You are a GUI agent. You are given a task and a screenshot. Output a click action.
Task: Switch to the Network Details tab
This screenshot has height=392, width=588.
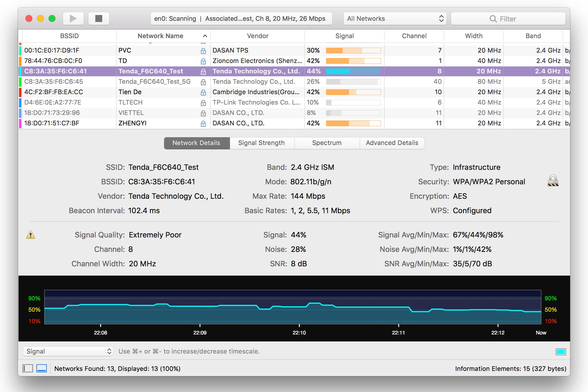[x=197, y=143]
